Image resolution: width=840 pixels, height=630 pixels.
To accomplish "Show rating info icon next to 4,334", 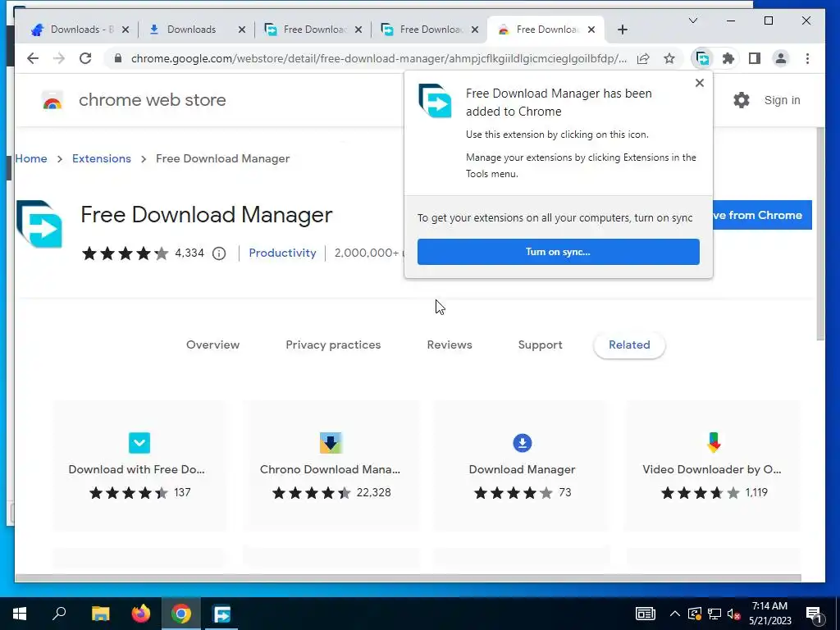I will (x=219, y=253).
